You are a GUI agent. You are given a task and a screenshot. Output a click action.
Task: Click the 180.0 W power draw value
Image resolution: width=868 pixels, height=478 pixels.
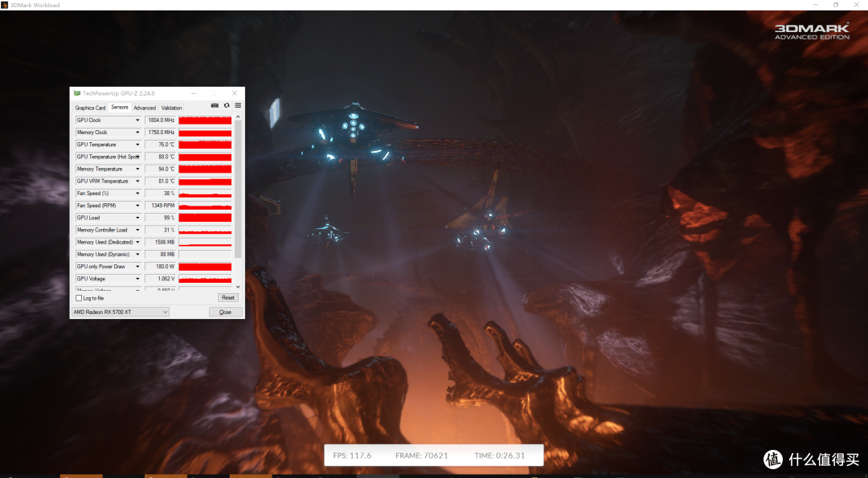[160, 266]
